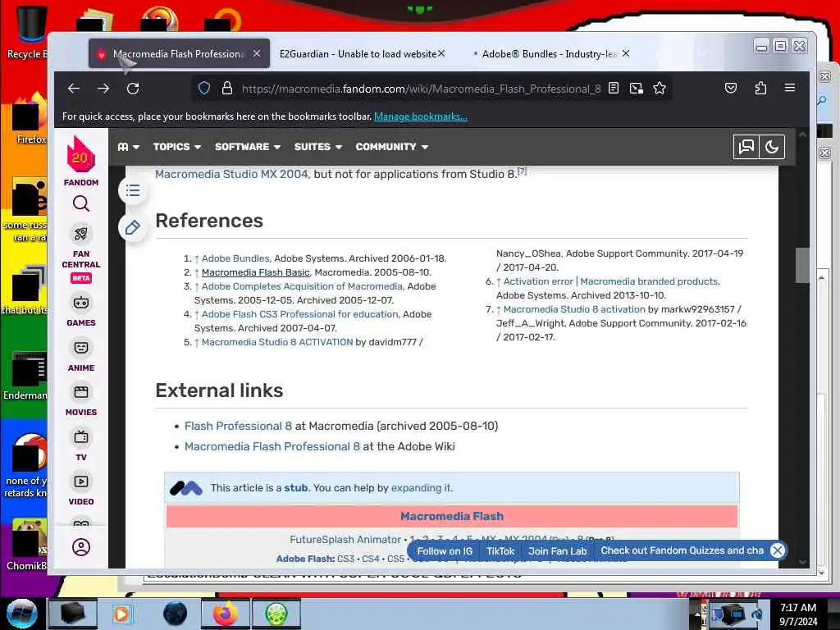Open FutureSplash Animator navbox link
This screenshot has width=840, height=630.
[x=345, y=540]
